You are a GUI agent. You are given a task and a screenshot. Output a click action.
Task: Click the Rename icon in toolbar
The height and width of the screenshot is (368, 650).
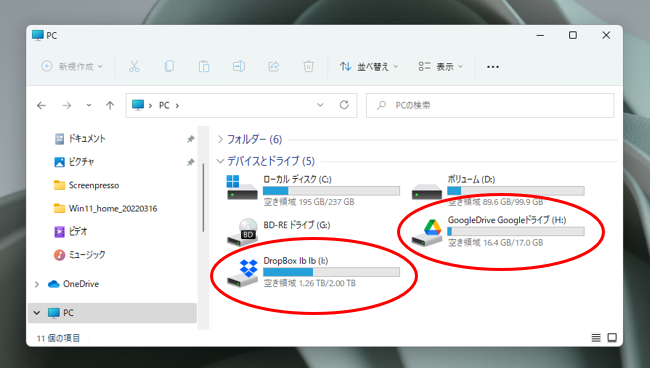point(239,66)
